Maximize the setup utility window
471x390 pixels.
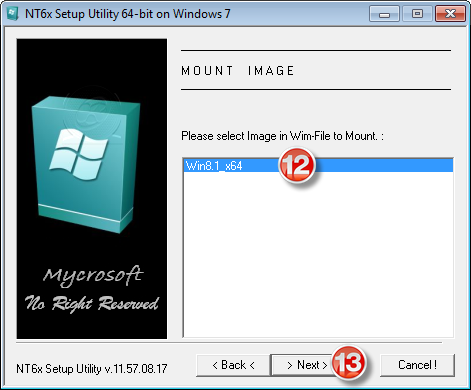(x=417, y=14)
